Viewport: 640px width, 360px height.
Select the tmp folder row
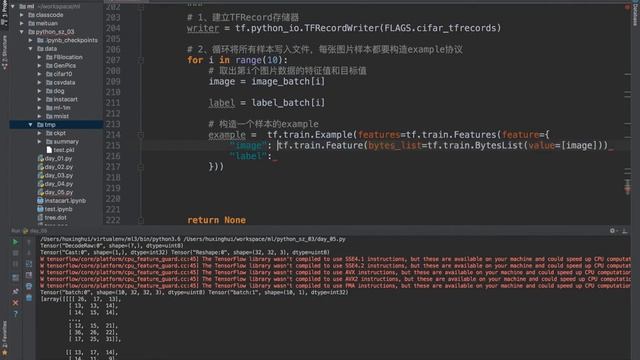click(56, 124)
